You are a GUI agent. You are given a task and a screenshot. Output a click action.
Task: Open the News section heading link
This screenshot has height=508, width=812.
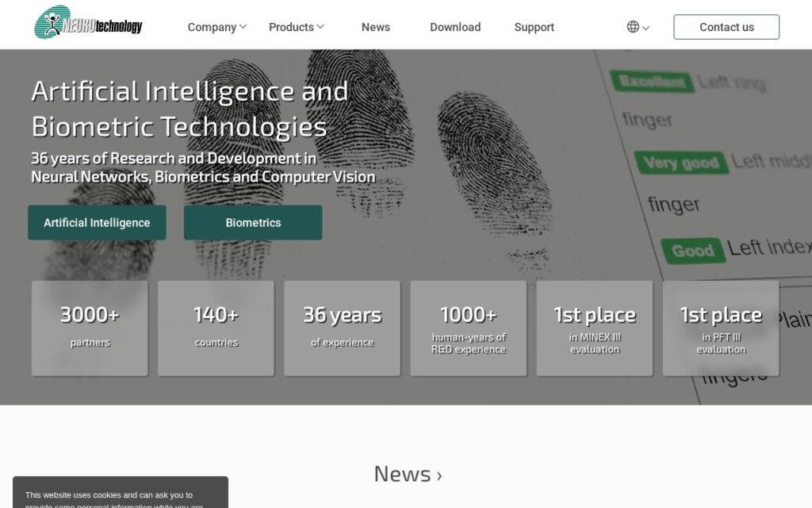[x=408, y=474]
